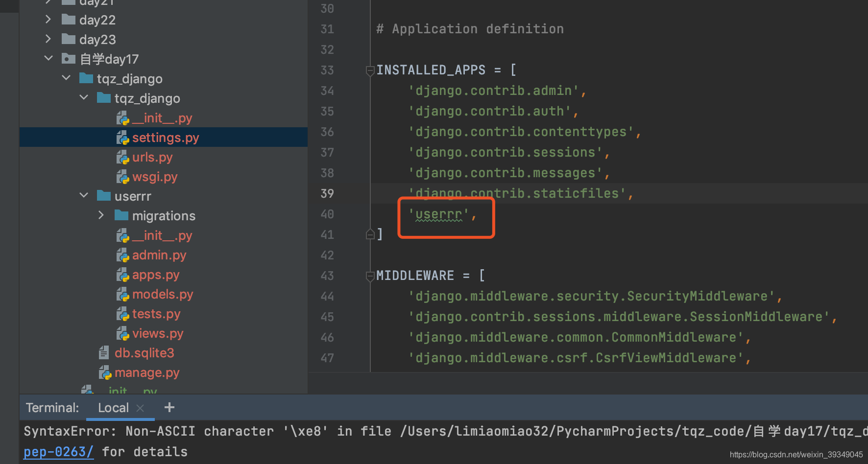Click line number 33 in gutter

click(x=327, y=70)
